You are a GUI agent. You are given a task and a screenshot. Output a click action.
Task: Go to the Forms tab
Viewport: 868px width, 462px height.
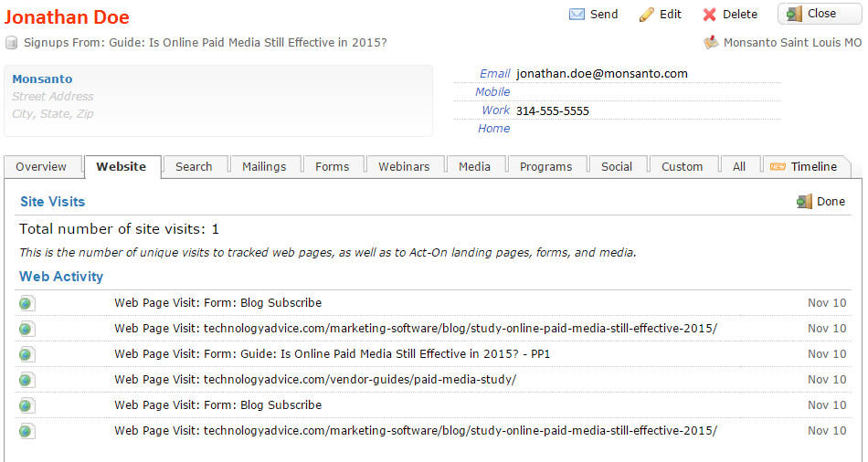pyautogui.click(x=333, y=167)
